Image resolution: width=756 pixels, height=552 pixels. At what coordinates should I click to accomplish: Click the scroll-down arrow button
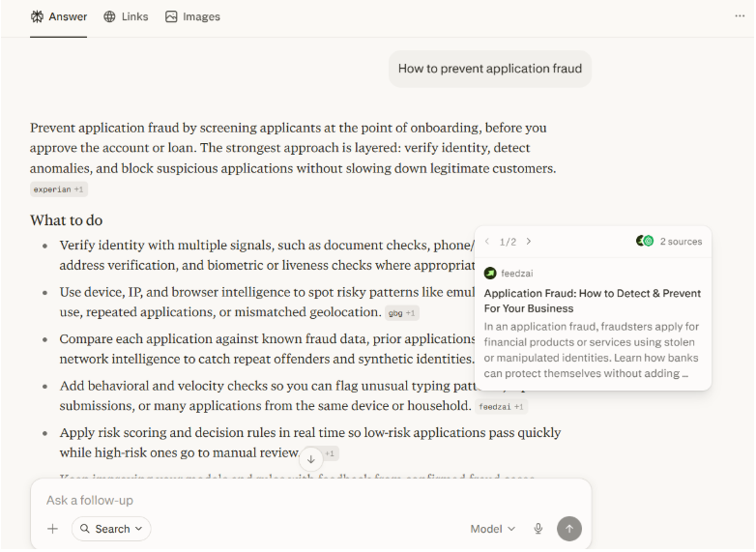(311, 459)
